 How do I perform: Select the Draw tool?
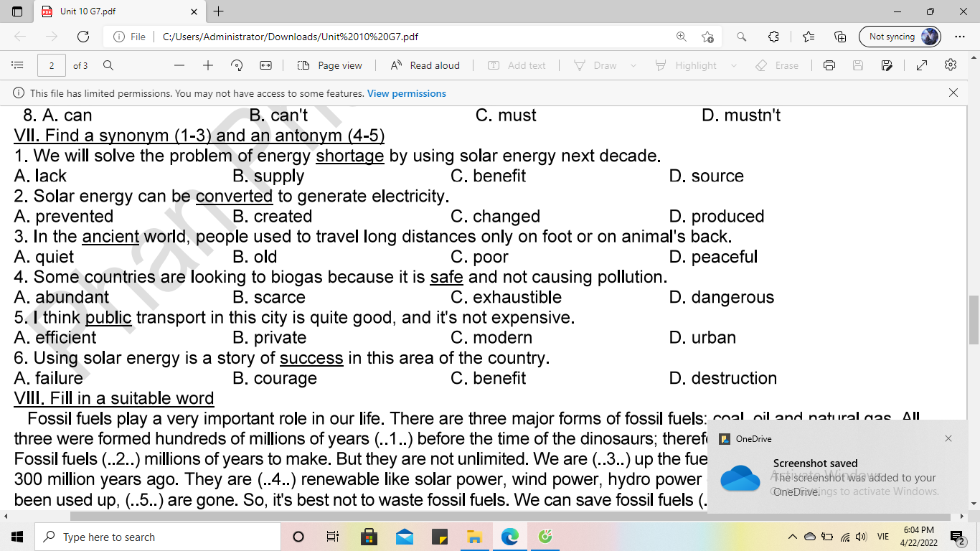596,65
